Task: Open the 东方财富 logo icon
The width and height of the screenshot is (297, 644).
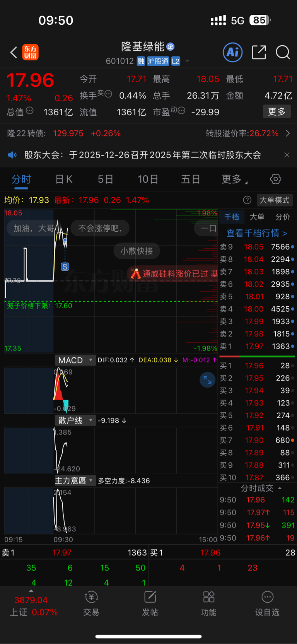Action: coord(31,52)
